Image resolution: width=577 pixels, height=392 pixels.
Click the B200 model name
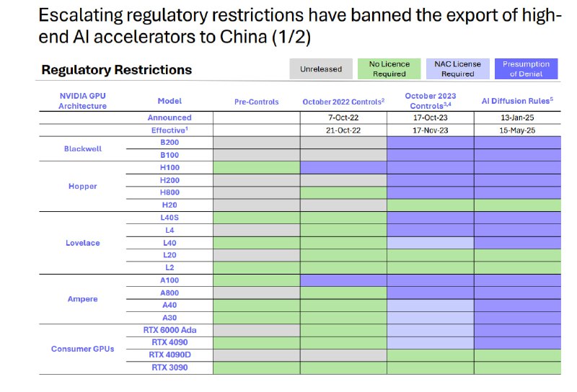[x=169, y=142]
